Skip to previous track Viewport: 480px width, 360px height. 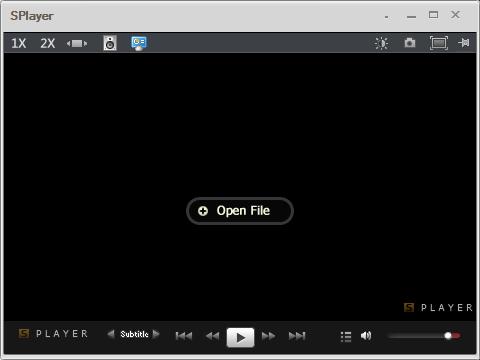pyautogui.click(x=184, y=336)
